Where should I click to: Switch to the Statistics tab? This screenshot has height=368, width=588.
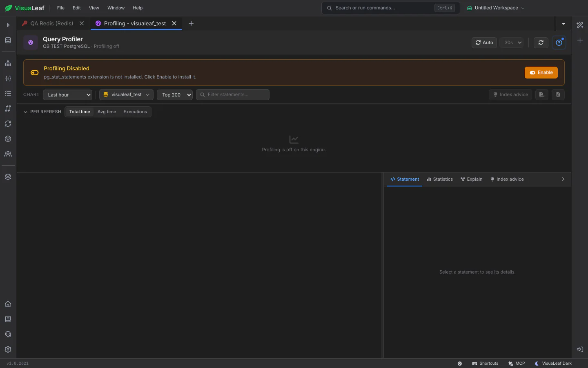click(x=440, y=180)
